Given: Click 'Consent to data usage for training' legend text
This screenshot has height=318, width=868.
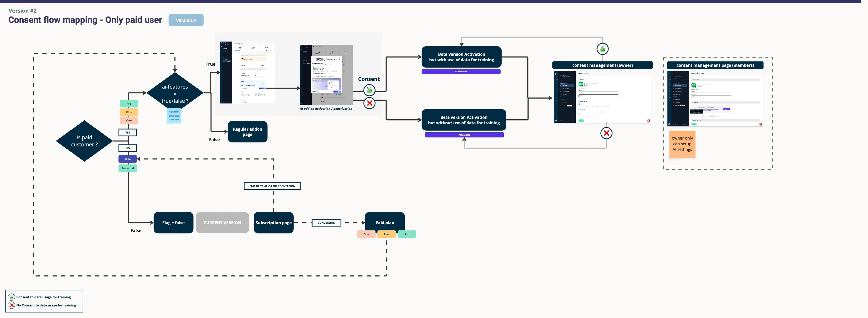Looking at the screenshot, I should coord(44,298).
